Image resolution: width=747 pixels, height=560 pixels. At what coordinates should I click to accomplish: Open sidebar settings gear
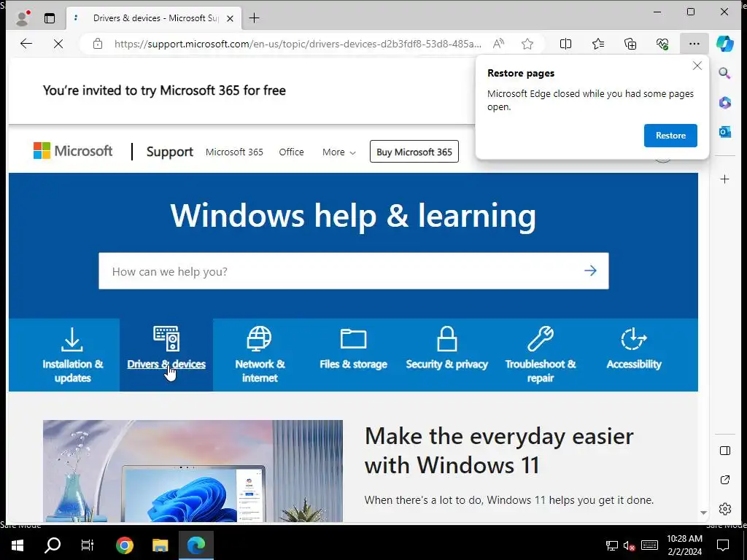724,508
